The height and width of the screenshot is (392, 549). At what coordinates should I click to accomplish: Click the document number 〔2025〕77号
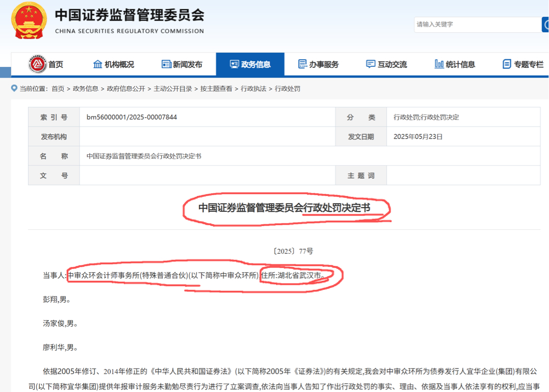tap(293, 251)
